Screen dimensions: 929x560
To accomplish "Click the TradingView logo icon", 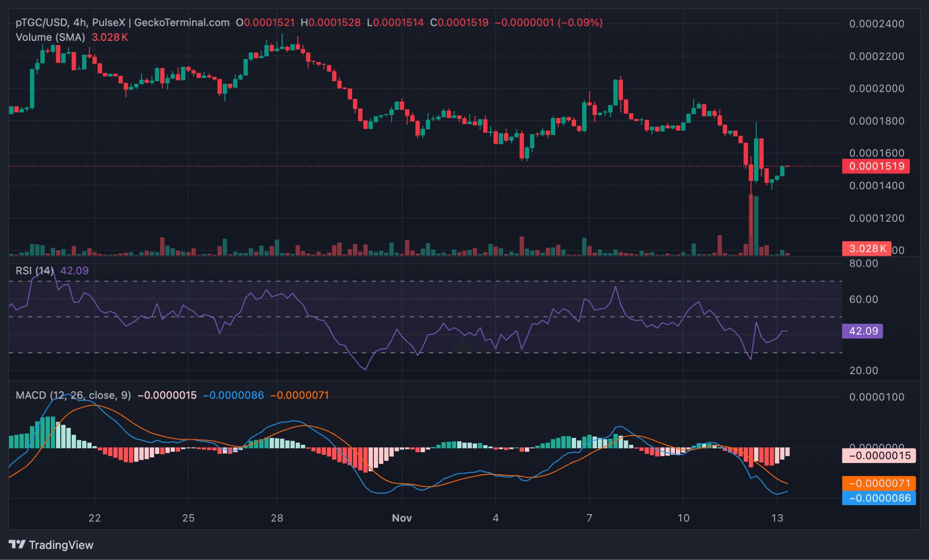I will 17,545.
